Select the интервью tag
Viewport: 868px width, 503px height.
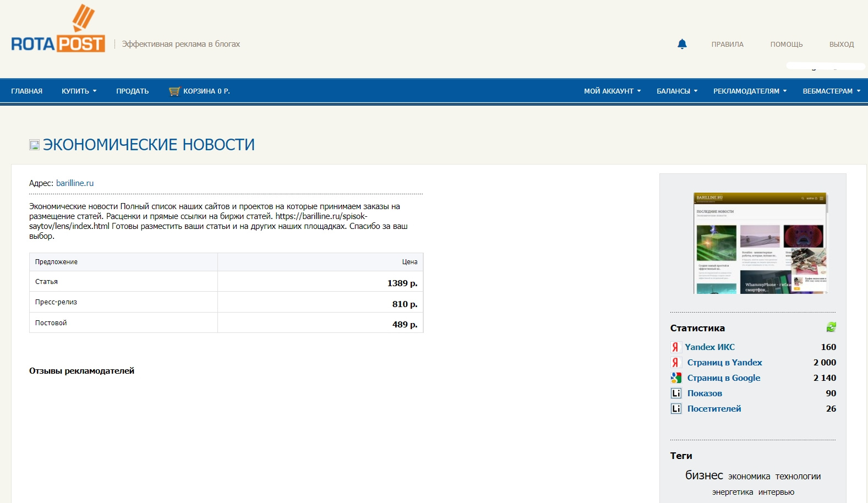click(x=777, y=492)
